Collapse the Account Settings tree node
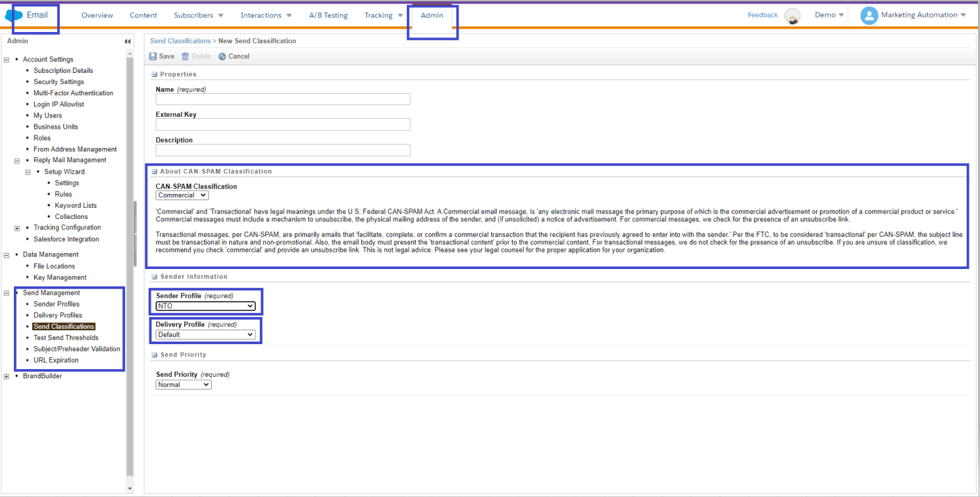This screenshot has width=980, height=497. 7,60
